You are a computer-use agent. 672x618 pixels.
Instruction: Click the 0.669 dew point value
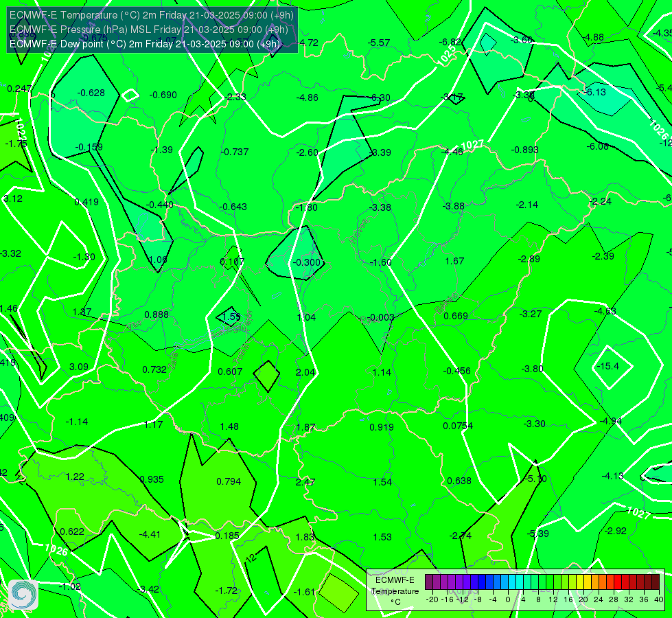pyautogui.click(x=456, y=316)
